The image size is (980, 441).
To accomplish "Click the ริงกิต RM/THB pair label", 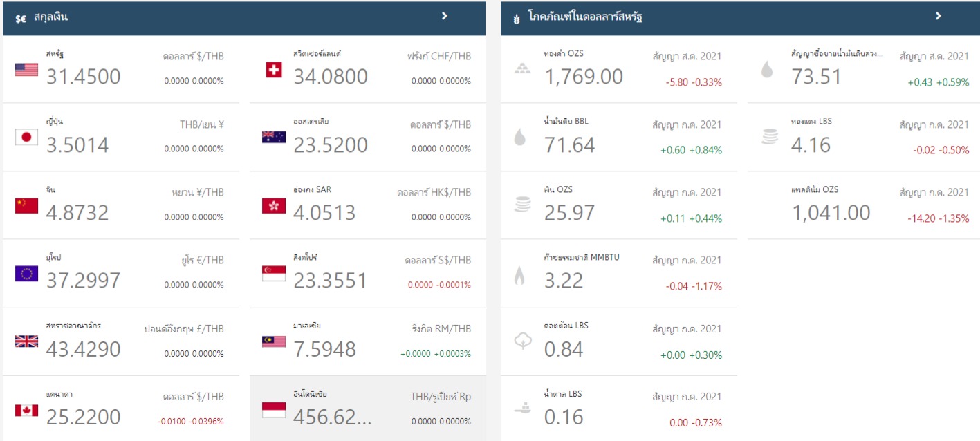I will pyautogui.click(x=441, y=329).
